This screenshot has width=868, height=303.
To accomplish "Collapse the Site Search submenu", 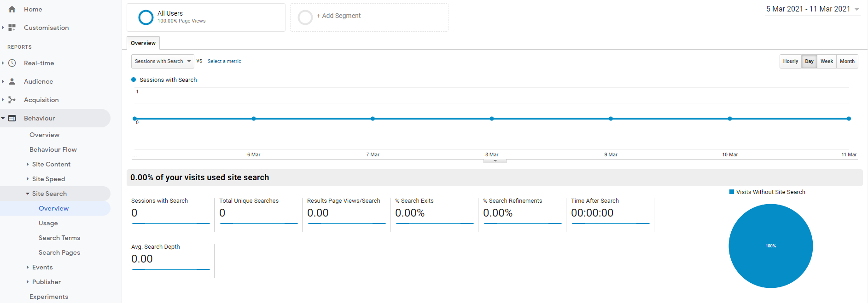I will (x=28, y=194).
